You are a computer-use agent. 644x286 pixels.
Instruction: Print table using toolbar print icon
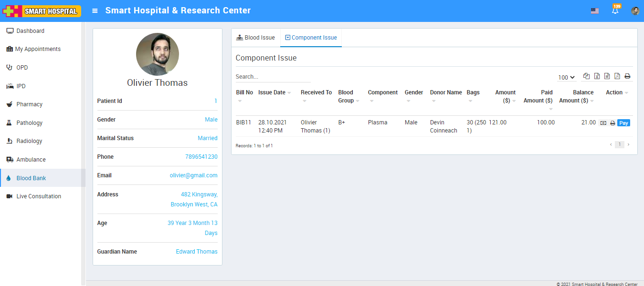pyautogui.click(x=627, y=76)
